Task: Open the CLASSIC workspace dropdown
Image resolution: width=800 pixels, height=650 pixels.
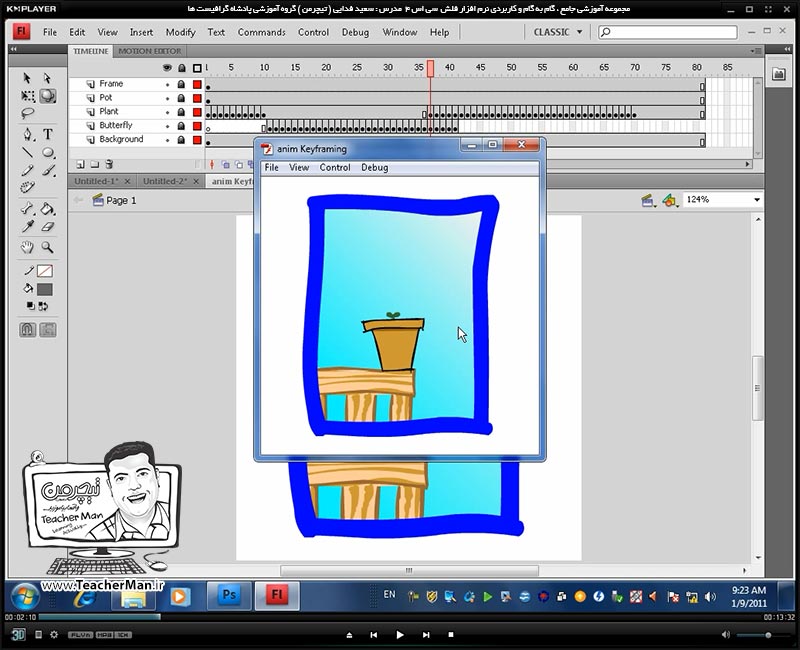Action: 558,32
